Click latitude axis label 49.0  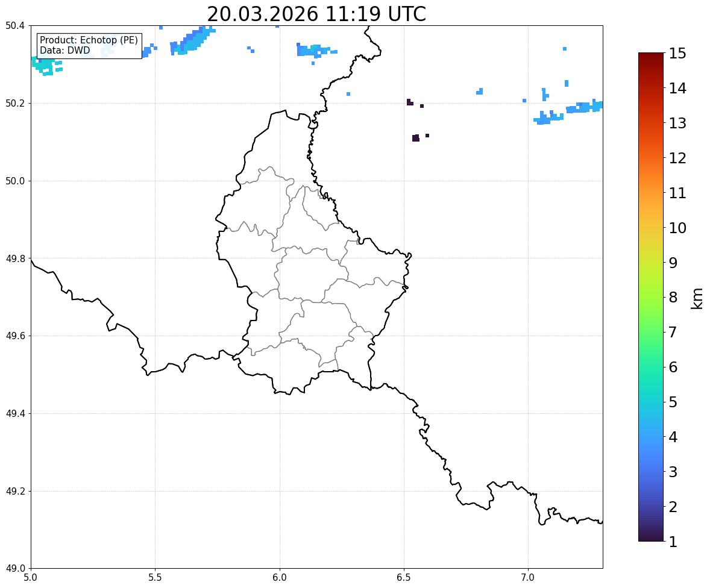15,569
